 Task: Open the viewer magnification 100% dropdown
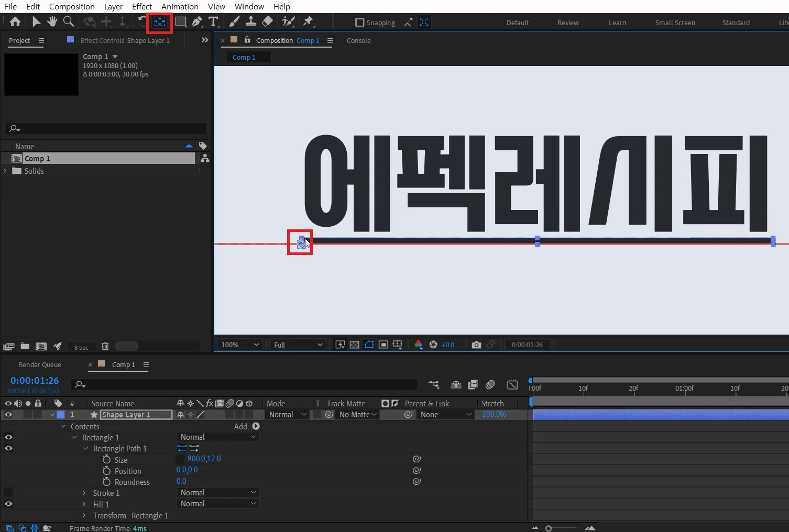[240, 345]
